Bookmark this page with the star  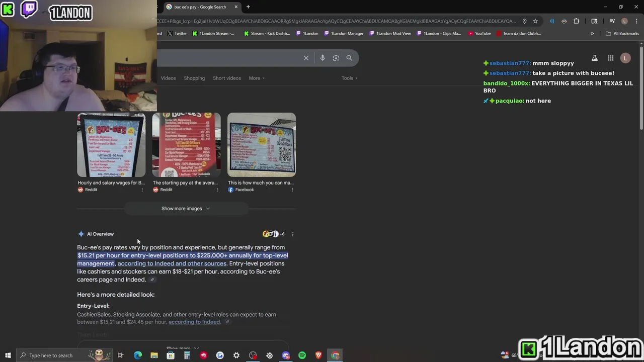coord(535,21)
